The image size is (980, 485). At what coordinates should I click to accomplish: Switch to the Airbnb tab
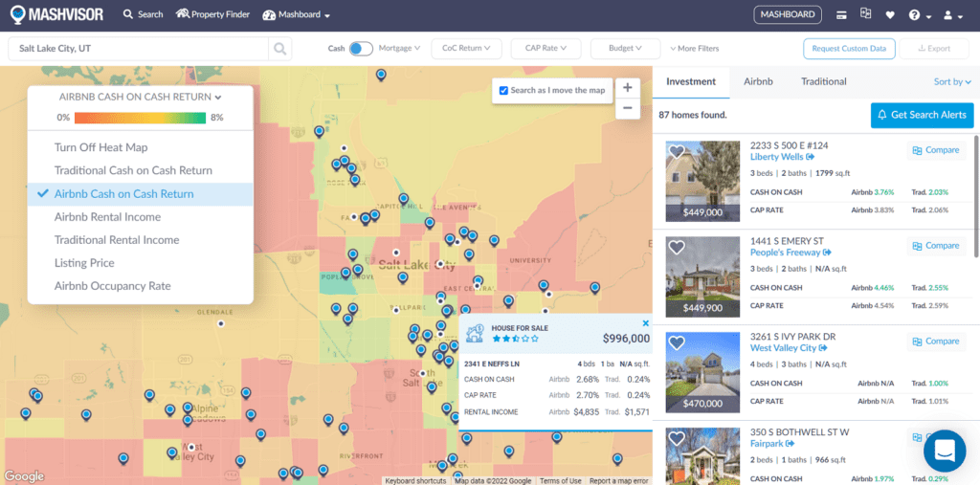[x=758, y=82]
